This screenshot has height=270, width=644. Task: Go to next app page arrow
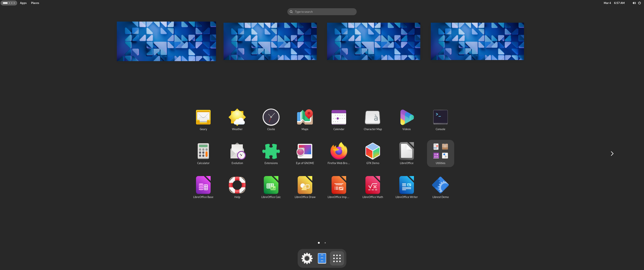click(612, 154)
